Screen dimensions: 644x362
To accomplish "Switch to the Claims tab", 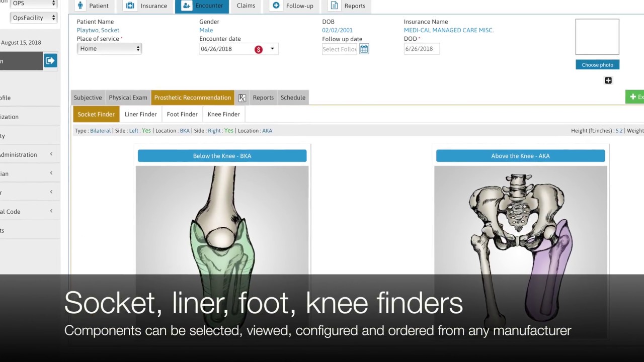I will (246, 6).
